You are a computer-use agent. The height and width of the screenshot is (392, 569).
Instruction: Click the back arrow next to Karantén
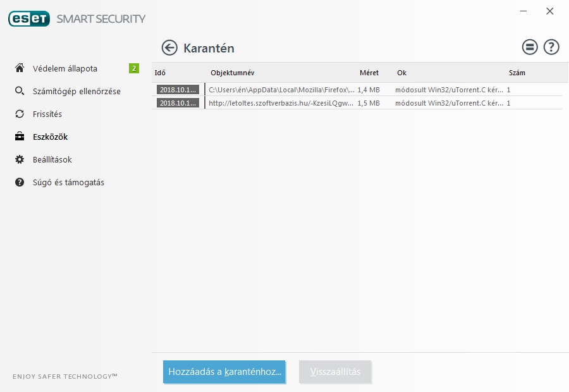169,47
